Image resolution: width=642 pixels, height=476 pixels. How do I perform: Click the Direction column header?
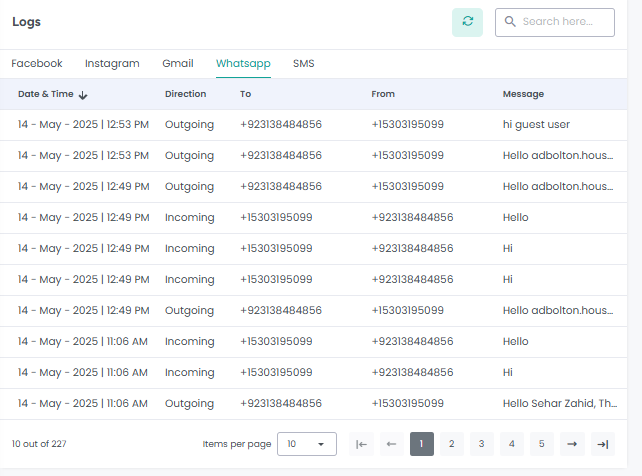[185, 94]
